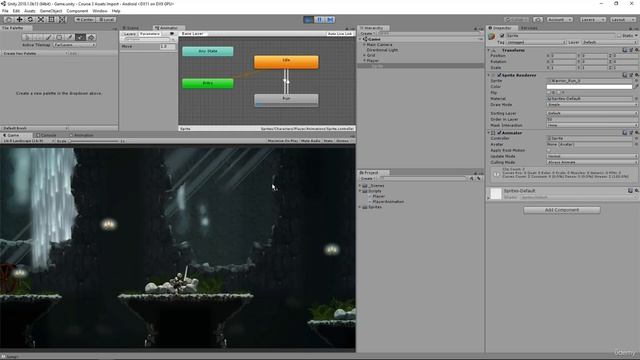Open Controller field object picker
The width and height of the screenshot is (640, 360).
[x=636, y=138]
